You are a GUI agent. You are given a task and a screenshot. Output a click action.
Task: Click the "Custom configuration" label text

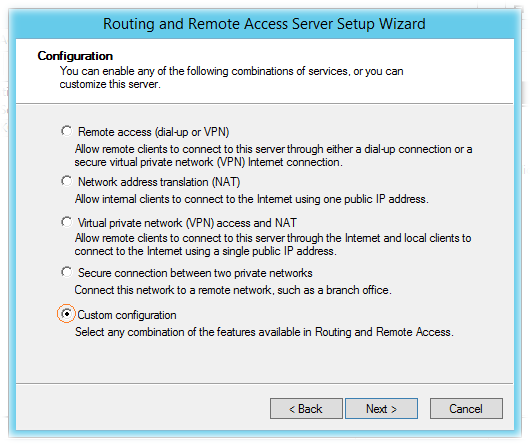[x=127, y=315]
